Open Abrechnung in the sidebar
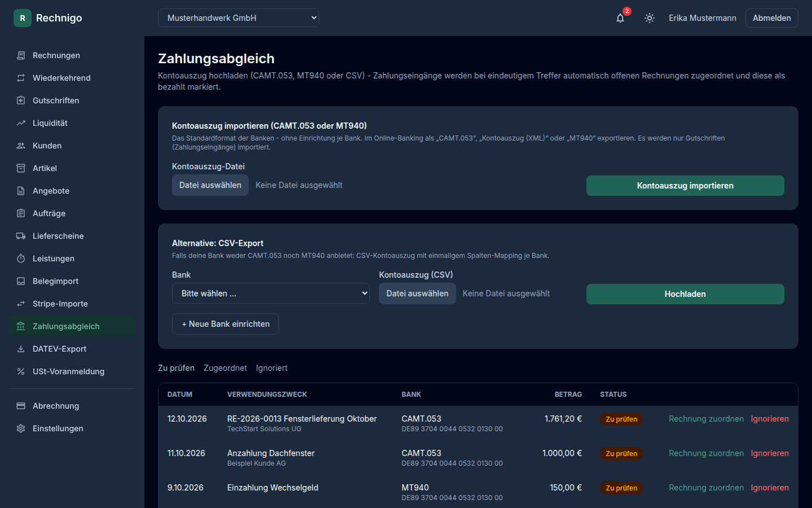The height and width of the screenshot is (508, 812). pyautogui.click(x=72, y=406)
